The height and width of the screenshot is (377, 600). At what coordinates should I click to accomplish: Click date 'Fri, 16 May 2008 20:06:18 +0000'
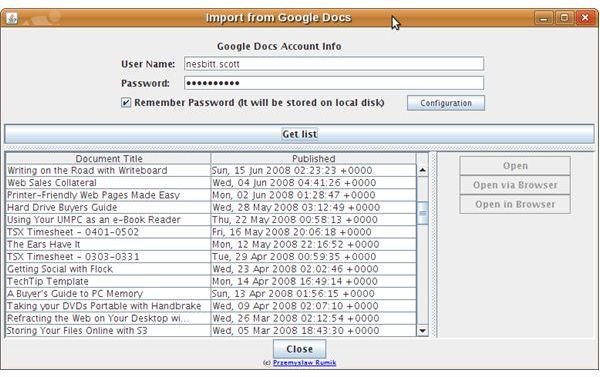[x=313, y=232]
